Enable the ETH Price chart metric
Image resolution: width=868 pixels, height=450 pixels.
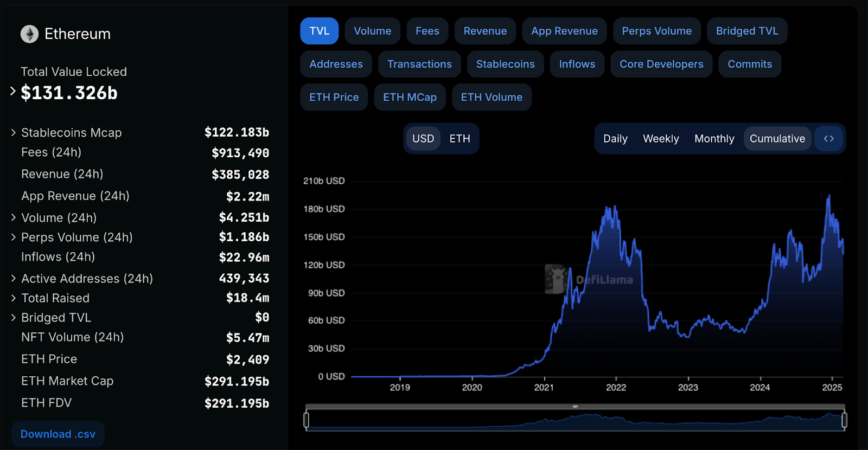pos(334,97)
